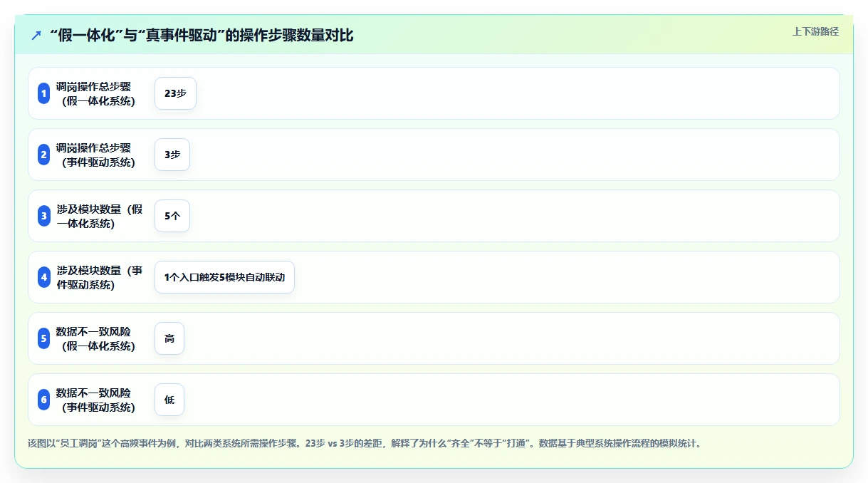Select the number 4 badge

[x=43, y=277]
